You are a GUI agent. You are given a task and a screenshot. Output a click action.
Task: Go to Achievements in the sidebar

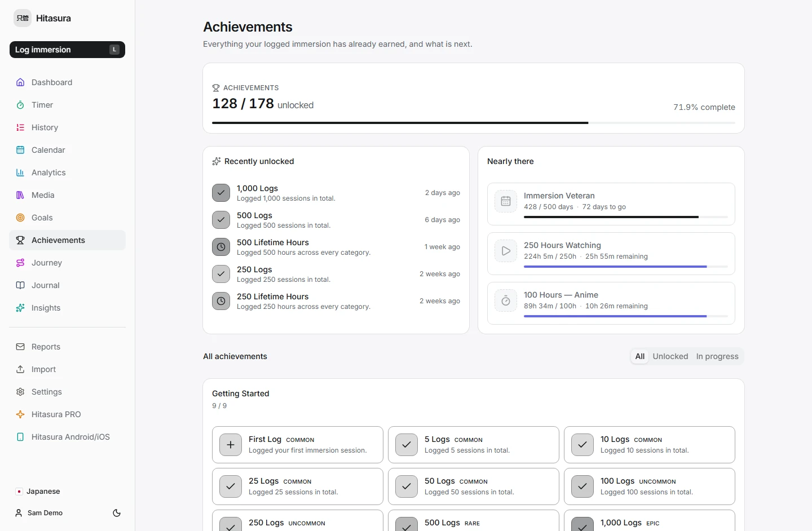click(x=67, y=240)
